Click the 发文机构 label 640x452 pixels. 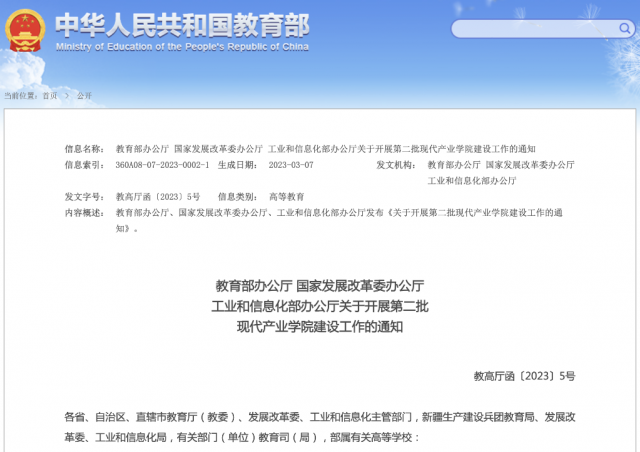click(x=396, y=164)
